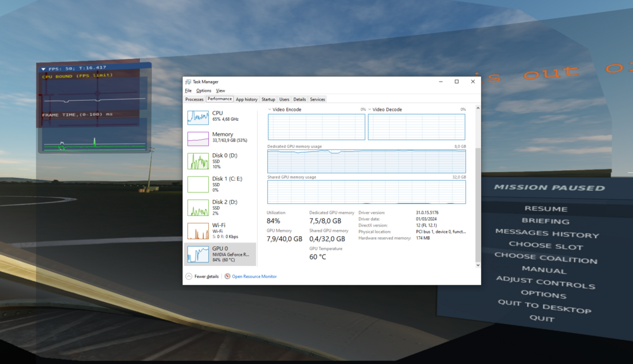633x364 pixels.
Task: Select CHOOSE SLOT in game menu
Action: (x=546, y=246)
